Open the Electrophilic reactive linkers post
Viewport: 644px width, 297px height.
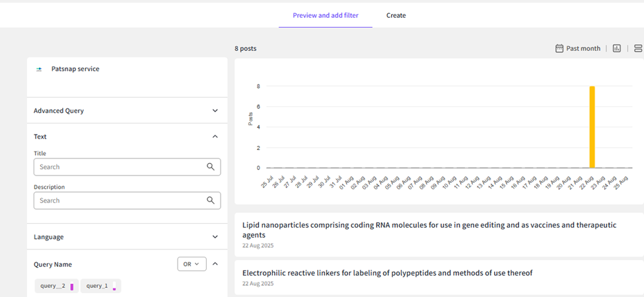tap(387, 273)
